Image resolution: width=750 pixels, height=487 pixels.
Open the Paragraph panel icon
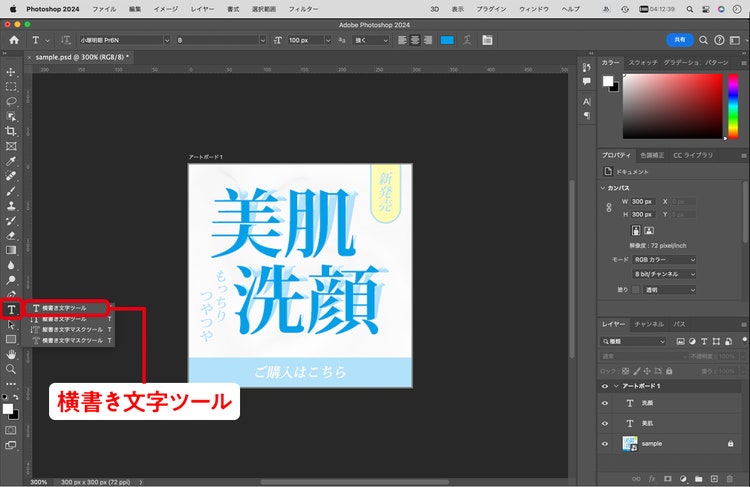click(586, 116)
